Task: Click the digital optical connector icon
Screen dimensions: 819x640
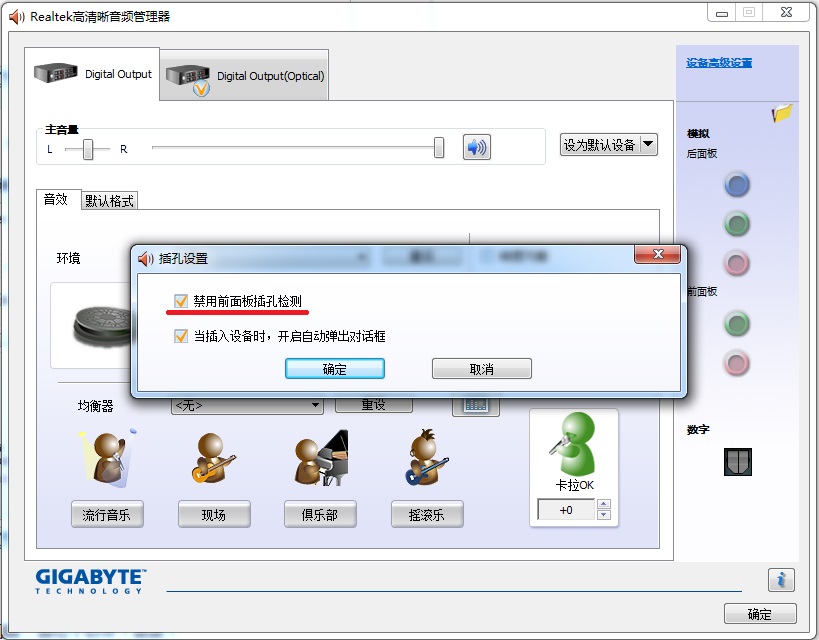Action: coord(738,461)
